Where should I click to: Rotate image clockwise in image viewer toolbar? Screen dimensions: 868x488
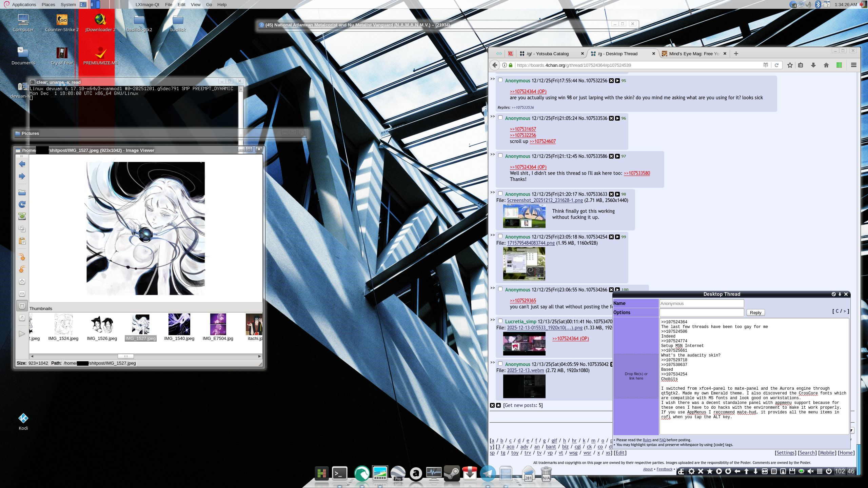pyautogui.click(x=22, y=257)
